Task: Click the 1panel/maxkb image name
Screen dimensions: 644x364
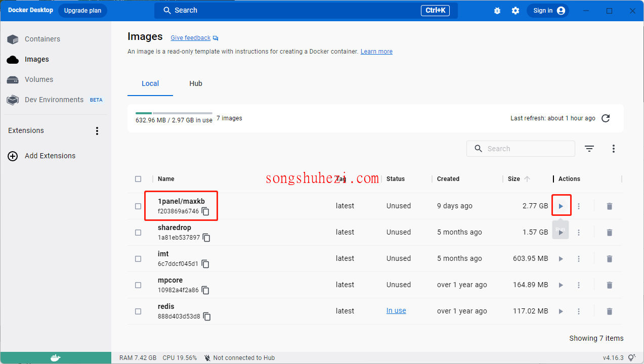Action: click(x=181, y=201)
